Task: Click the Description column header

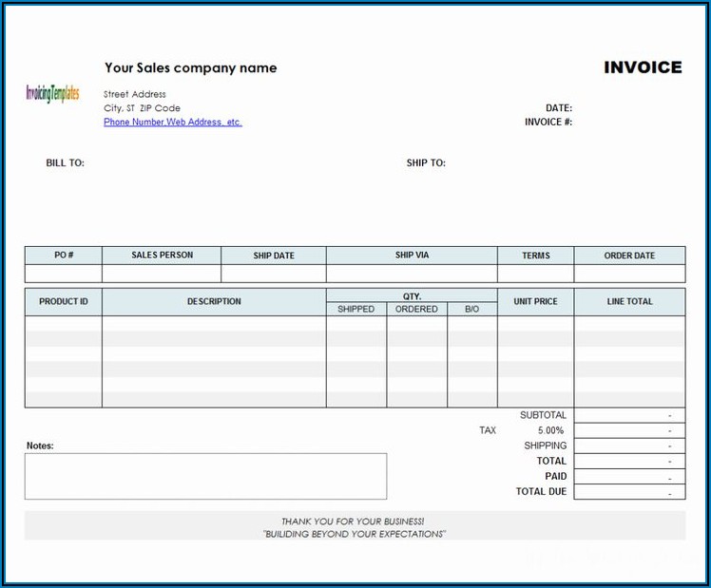Action: click(214, 302)
